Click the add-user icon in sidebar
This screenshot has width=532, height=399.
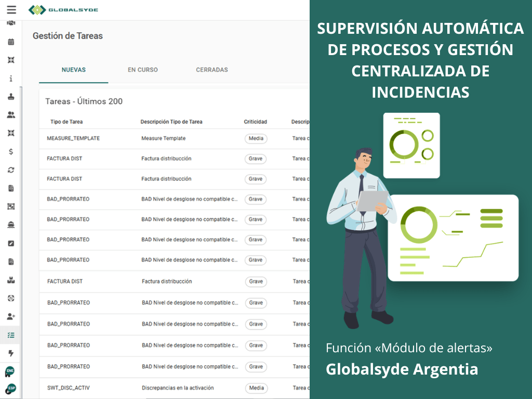point(11,316)
